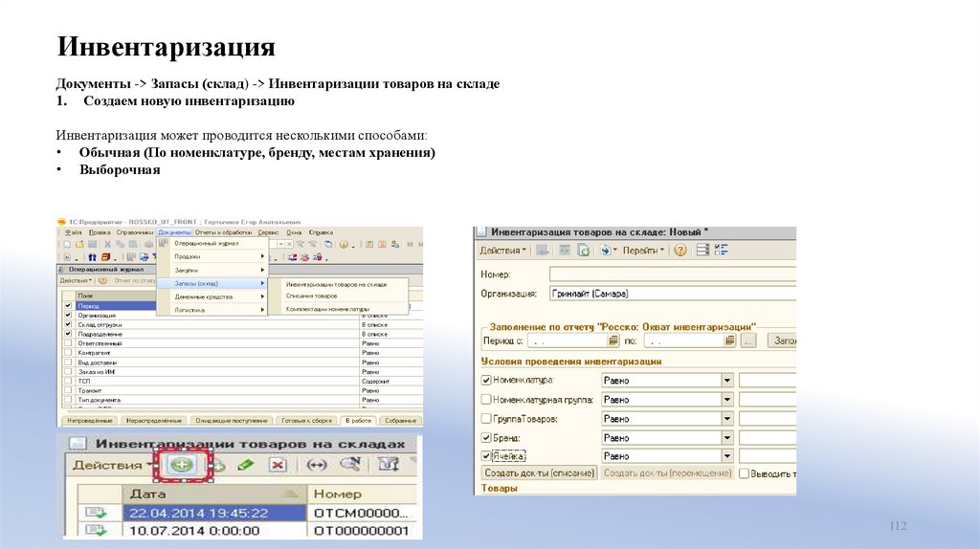Click the search-by-number magnifier icon
The image size is (980, 549).
350,464
